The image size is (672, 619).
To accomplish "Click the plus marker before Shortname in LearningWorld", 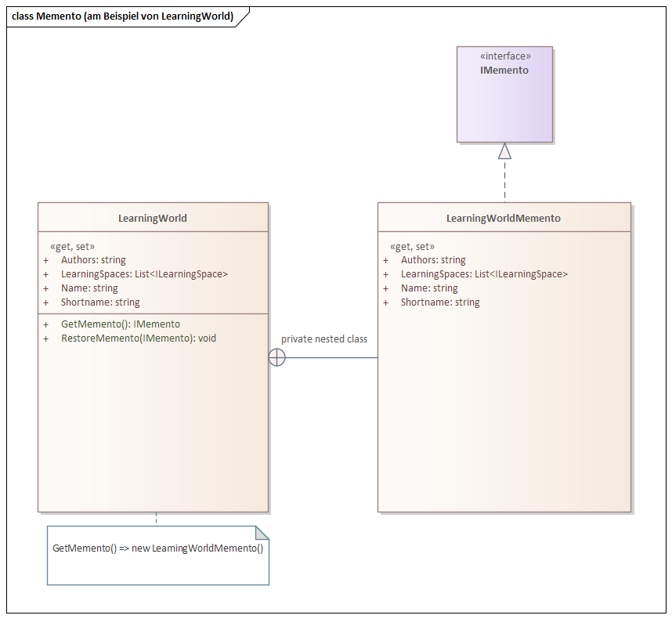I will (45, 302).
